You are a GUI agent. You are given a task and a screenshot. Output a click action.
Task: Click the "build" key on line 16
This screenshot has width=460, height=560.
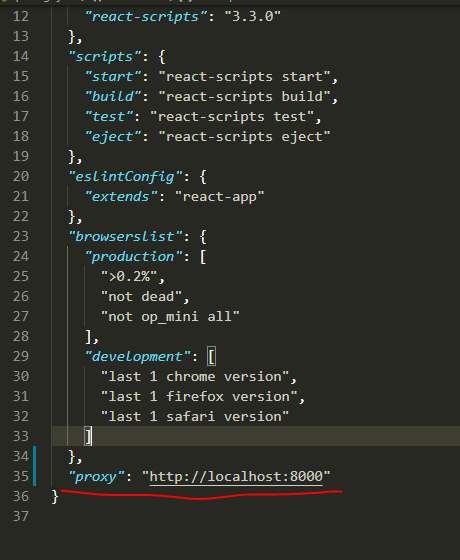(x=113, y=97)
